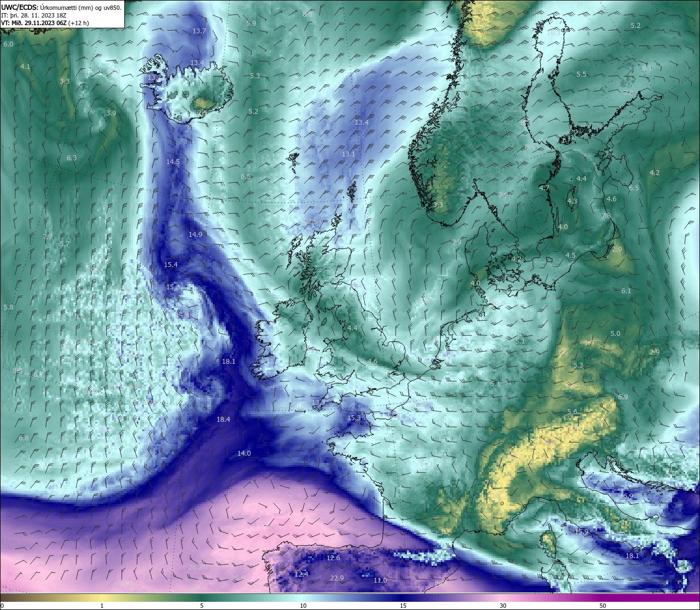
Task: Click the legend tick label 30
Action: (x=503, y=606)
